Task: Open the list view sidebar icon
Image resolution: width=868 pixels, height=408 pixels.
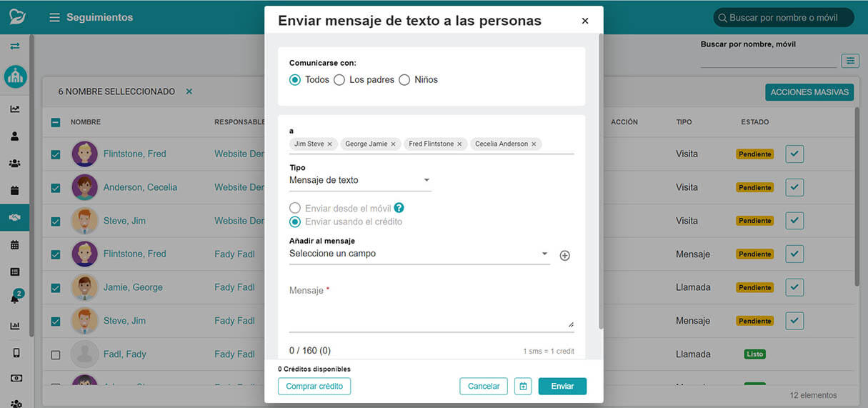Action: [x=15, y=272]
